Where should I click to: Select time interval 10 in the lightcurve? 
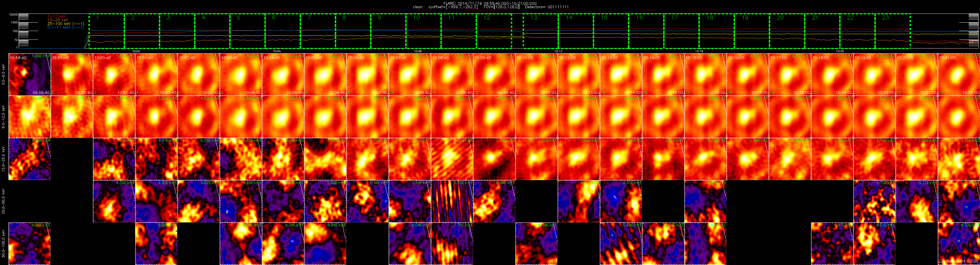pos(424,31)
